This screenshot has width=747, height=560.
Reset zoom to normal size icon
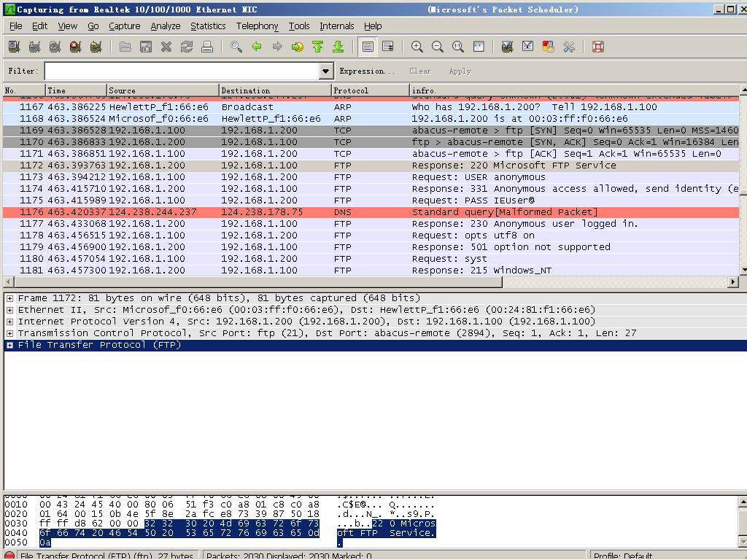click(x=458, y=46)
